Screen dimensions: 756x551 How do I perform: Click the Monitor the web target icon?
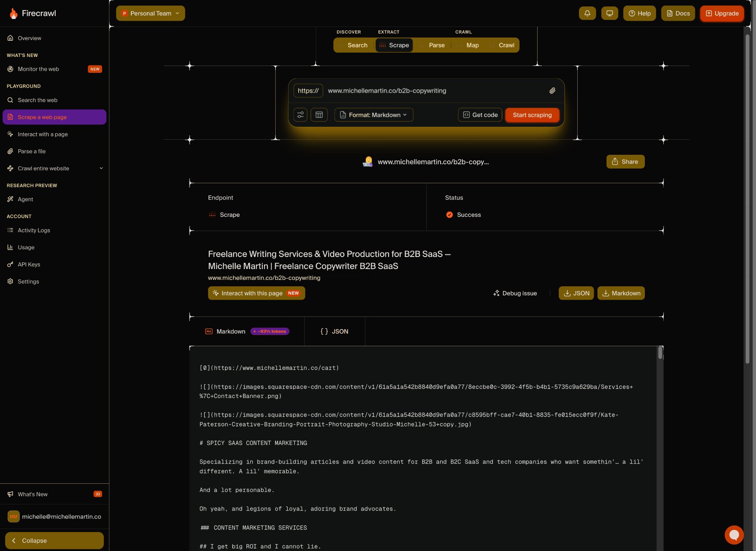pyautogui.click(x=10, y=69)
